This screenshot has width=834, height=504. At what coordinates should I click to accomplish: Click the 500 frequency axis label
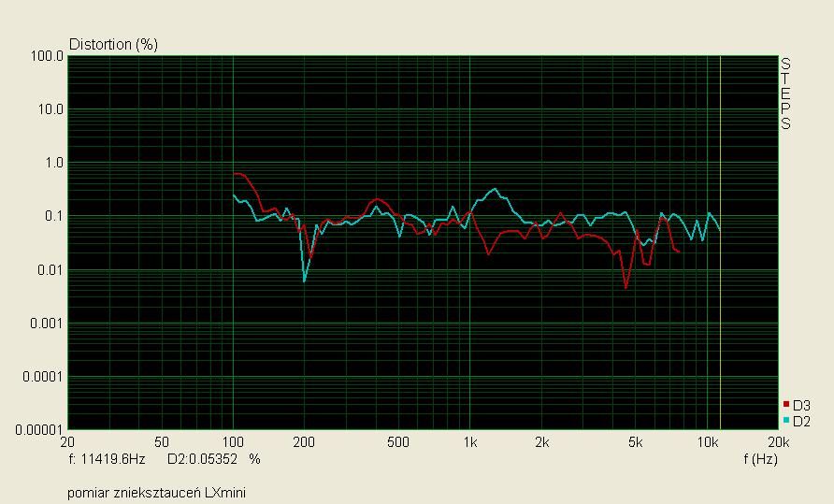point(398,442)
